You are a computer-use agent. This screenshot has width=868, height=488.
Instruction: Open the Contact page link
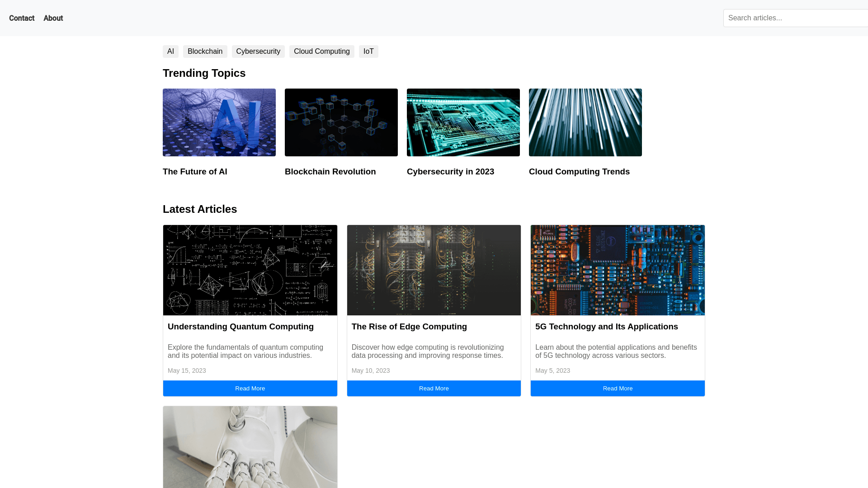(22, 18)
